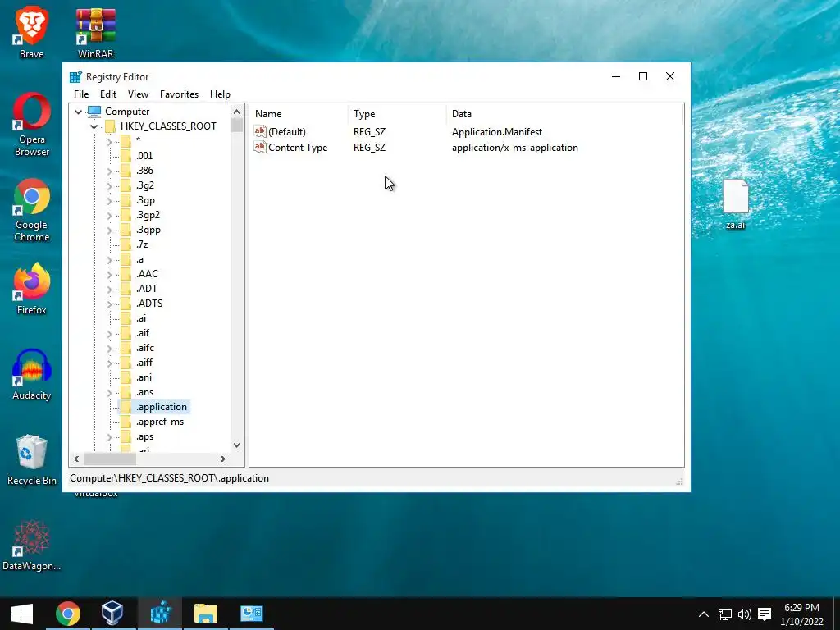Collapse the Computer tree node
The width and height of the screenshot is (840, 630).
[x=78, y=112]
